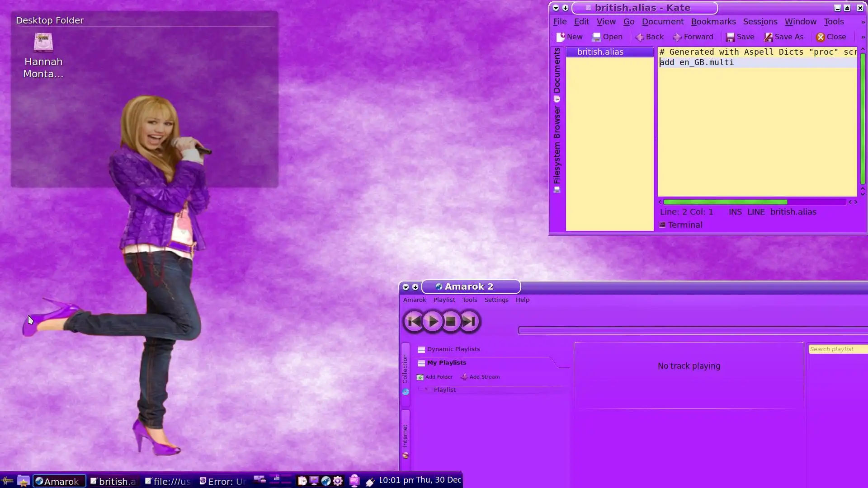Viewport: 868px width, 488px height.
Task: Expand hidden Kate toolbar items chevron
Action: [x=863, y=37]
